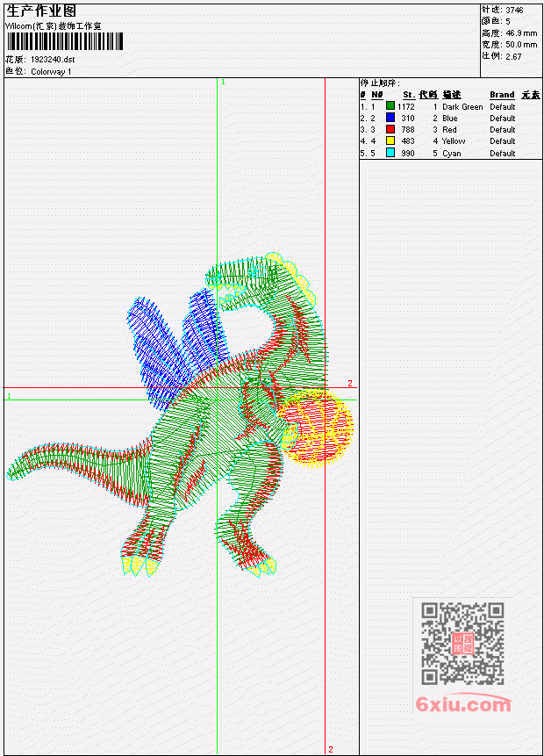The image size is (544, 756).
Task: Select the Blue thread color swatch
Action: click(x=390, y=118)
